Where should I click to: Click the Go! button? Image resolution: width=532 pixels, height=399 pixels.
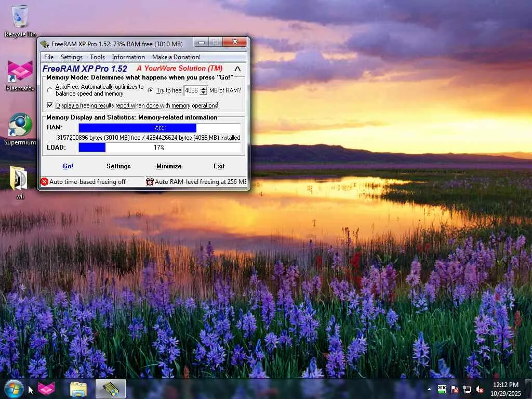[x=68, y=166]
